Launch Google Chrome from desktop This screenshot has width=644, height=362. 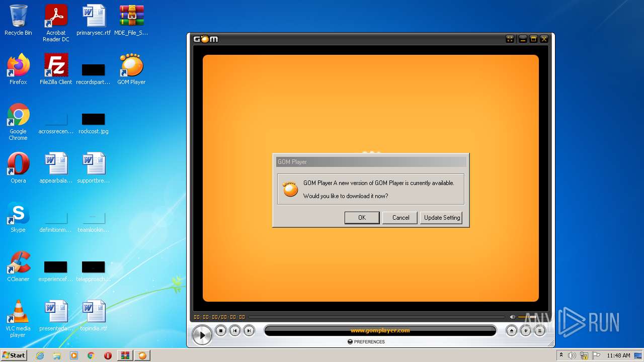coord(18,122)
